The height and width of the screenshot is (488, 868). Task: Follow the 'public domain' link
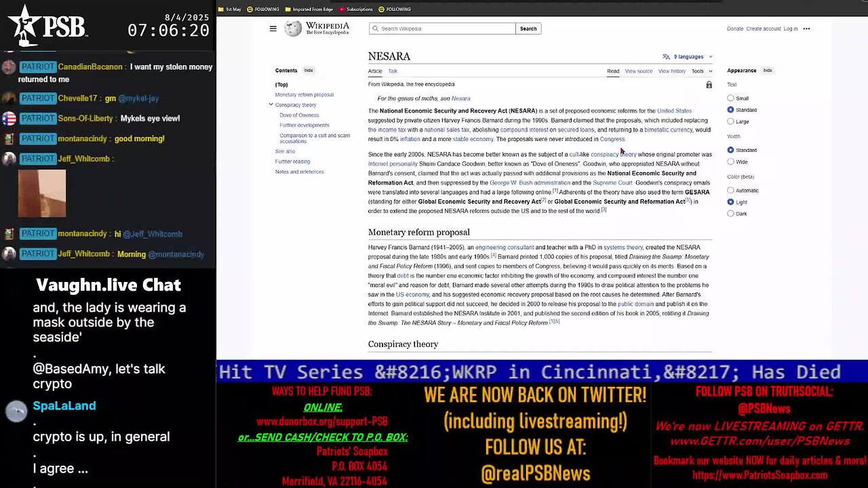[x=635, y=304]
